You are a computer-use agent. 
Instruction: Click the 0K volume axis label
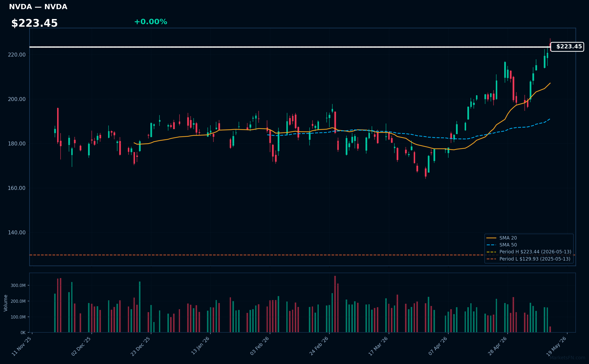point(23,333)
